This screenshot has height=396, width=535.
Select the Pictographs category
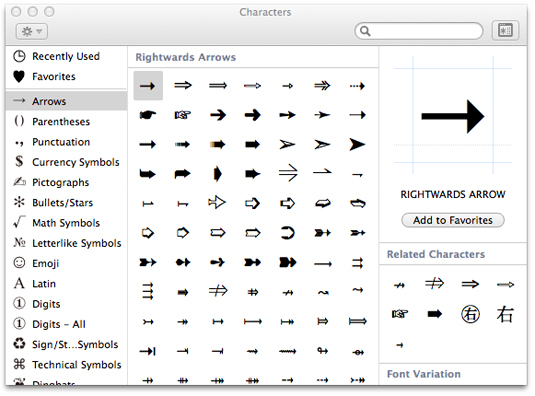(66, 182)
